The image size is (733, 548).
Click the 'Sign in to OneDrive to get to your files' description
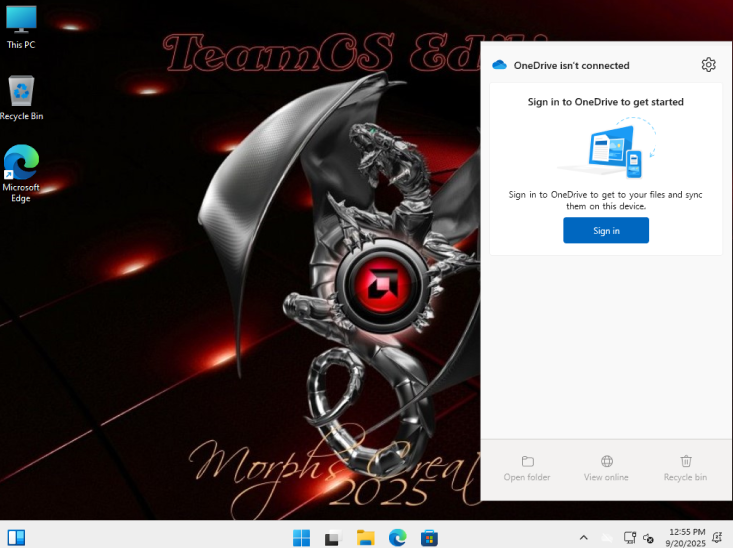[x=605, y=200]
